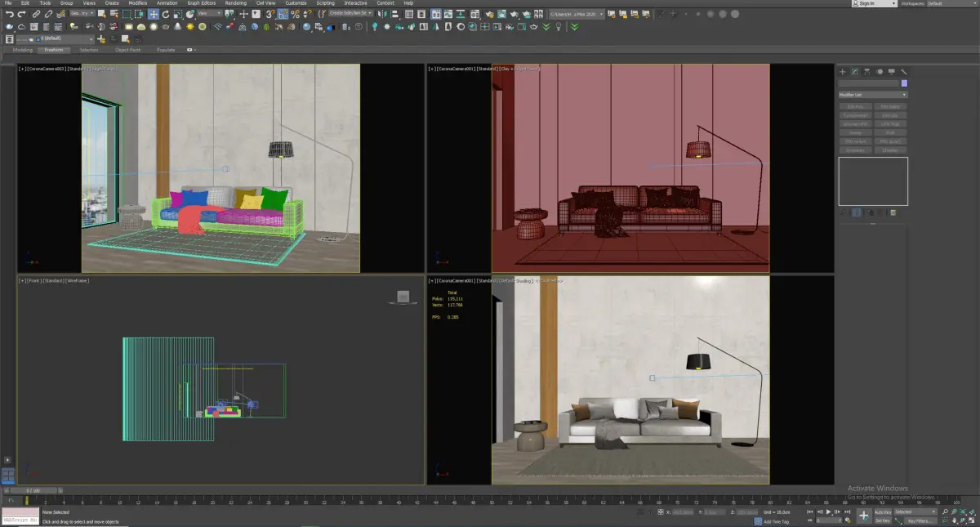Screen dimensions: 980x527
Task: Toggle the Window/Crossing selection mode
Action: pos(139,14)
